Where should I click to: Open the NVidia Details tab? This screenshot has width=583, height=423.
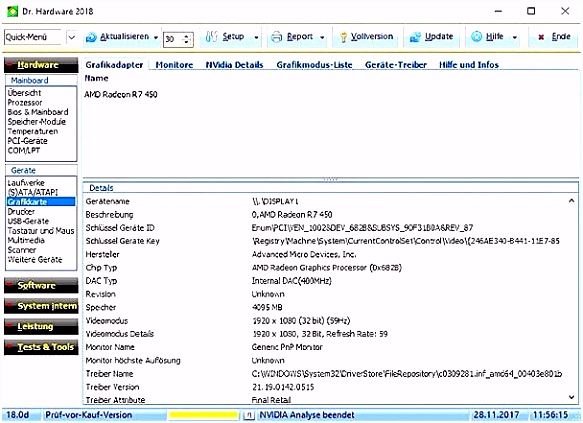coord(234,65)
